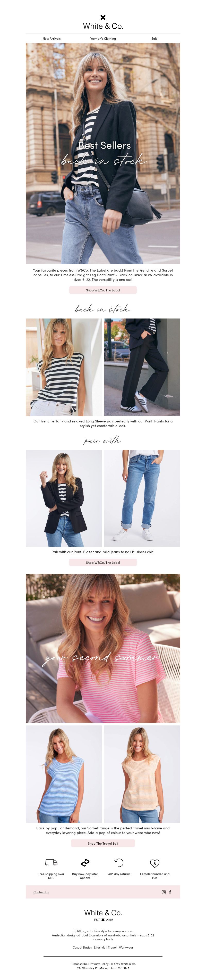Click the buy now pay later icon

click(x=85, y=862)
